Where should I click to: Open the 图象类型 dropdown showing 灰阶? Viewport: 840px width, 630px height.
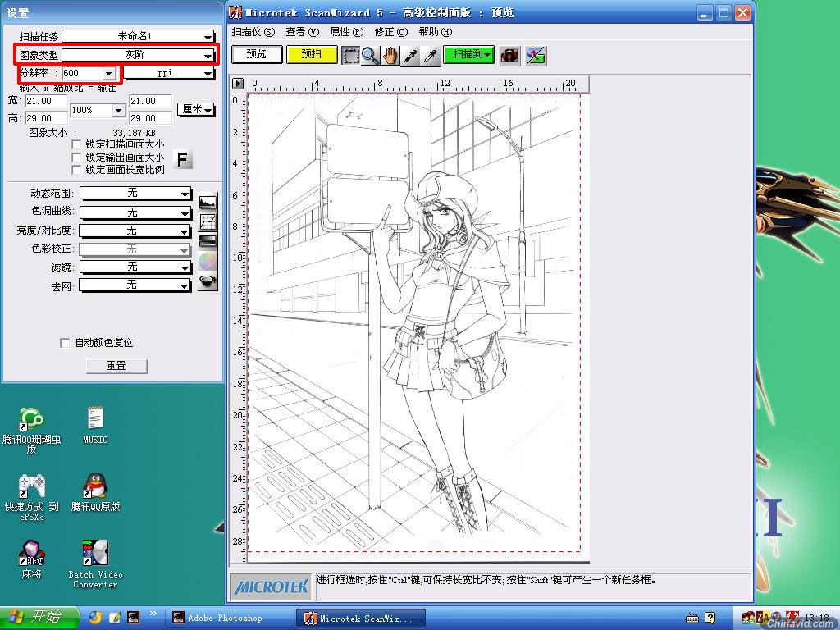[x=138, y=55]
